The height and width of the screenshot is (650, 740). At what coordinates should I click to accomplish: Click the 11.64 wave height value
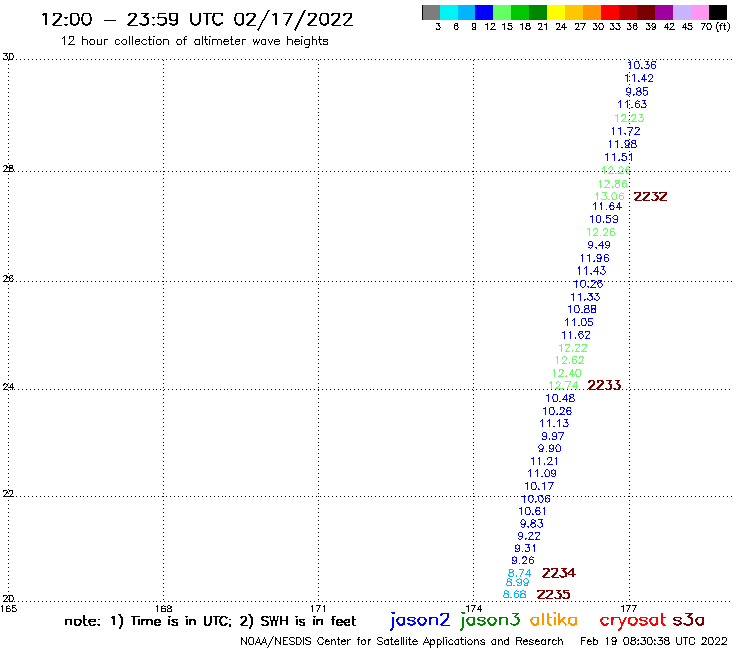[x=607, y=207]
